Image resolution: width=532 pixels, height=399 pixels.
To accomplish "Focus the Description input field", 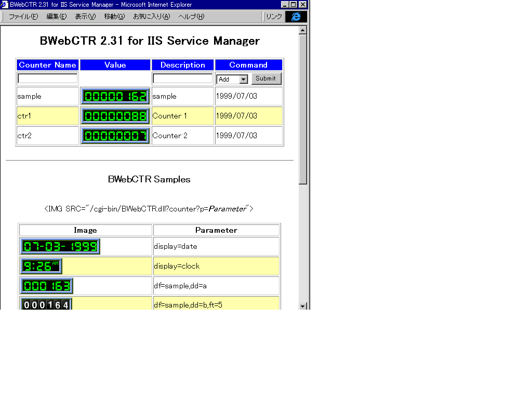I will click(x=182, y=78).
